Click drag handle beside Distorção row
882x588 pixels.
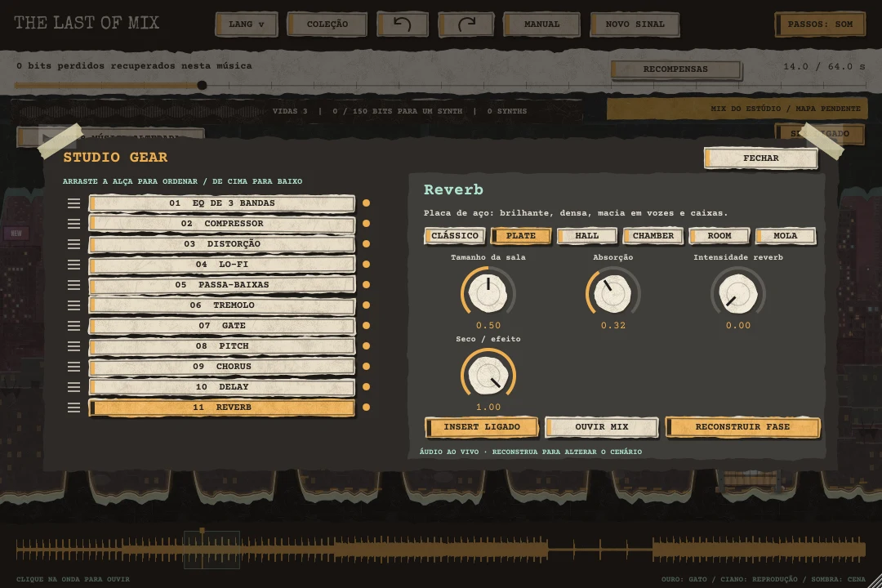(73, 243)
